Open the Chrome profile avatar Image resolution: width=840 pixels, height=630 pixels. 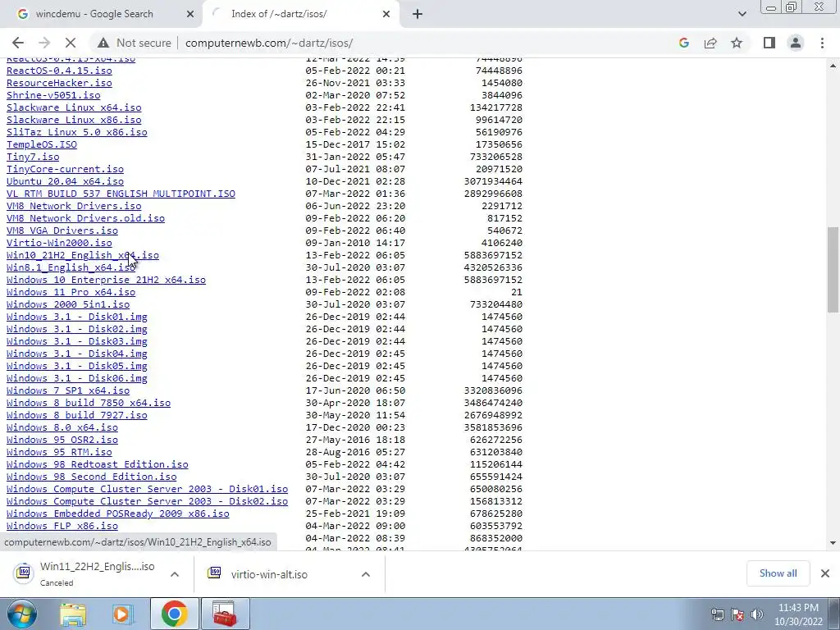click(x=796, y=43)
